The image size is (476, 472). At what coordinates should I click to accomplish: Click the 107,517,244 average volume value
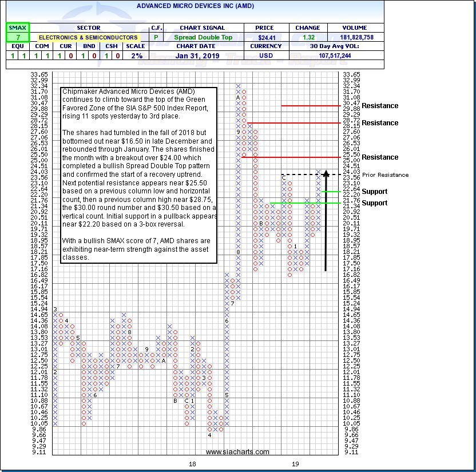pos(336,55)
